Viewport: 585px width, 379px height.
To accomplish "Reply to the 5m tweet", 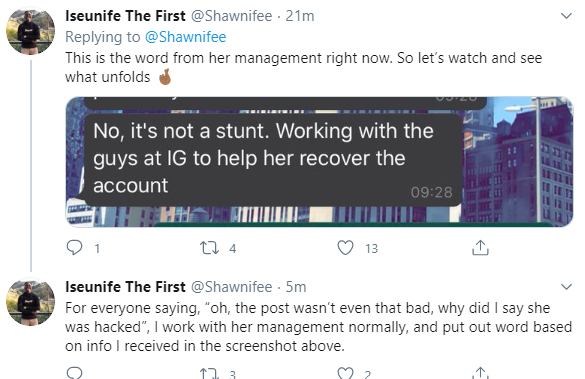I will click(x=74, y=373).
